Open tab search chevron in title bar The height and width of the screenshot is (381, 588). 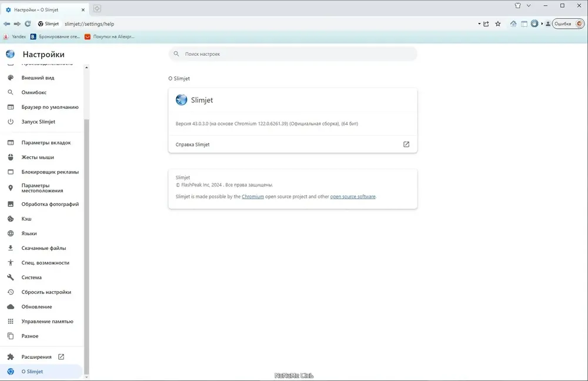coord(529,6)
